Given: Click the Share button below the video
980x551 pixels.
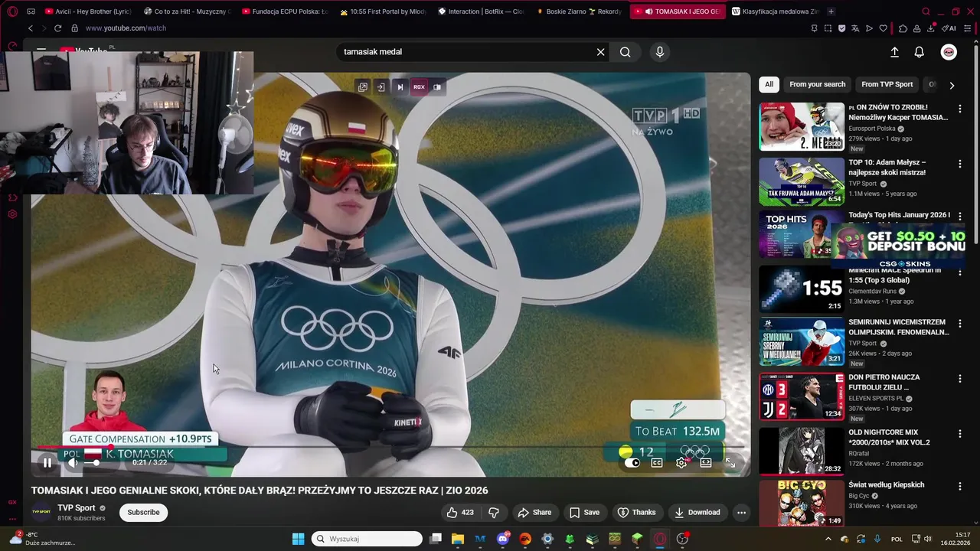Looking at the screenshot, I should (534, 512).
